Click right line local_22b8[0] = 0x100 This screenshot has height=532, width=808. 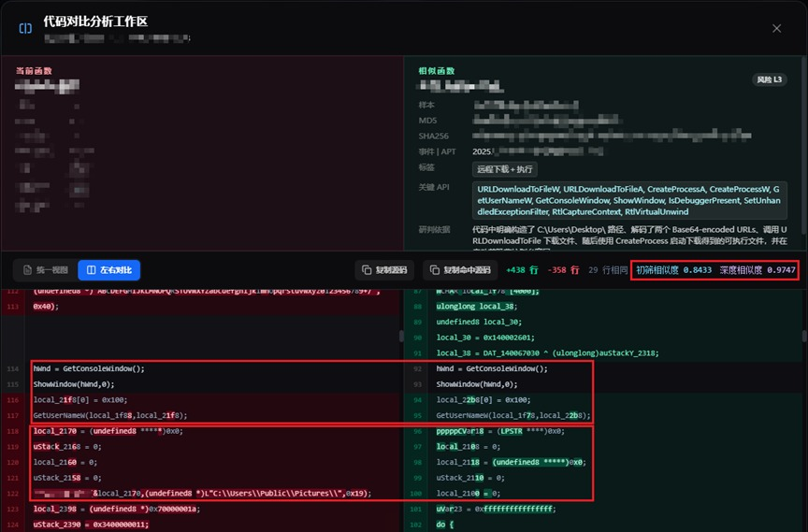(483, 399)
